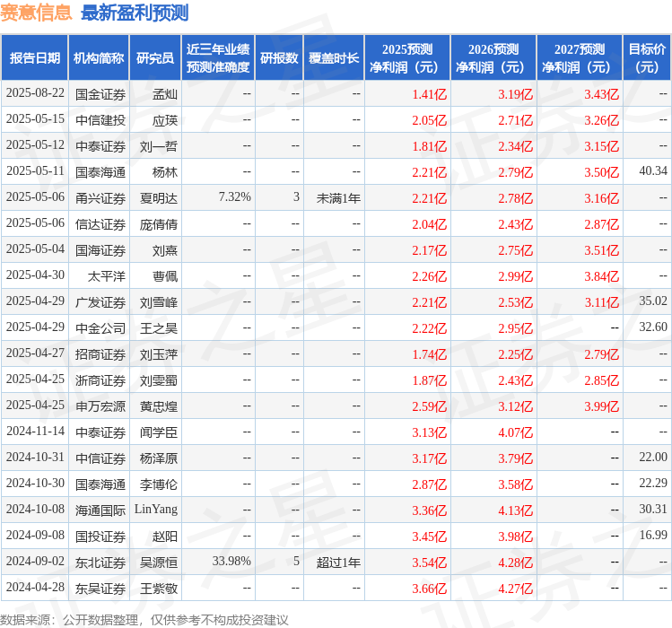
Task: Click the 机构简称 column header
Action: [x=99, y=58]
